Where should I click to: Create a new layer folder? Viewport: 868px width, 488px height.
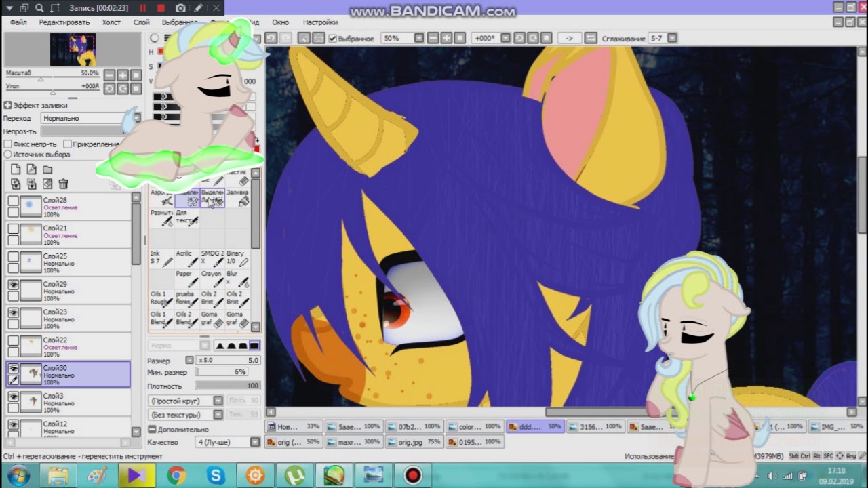[47, 169]
